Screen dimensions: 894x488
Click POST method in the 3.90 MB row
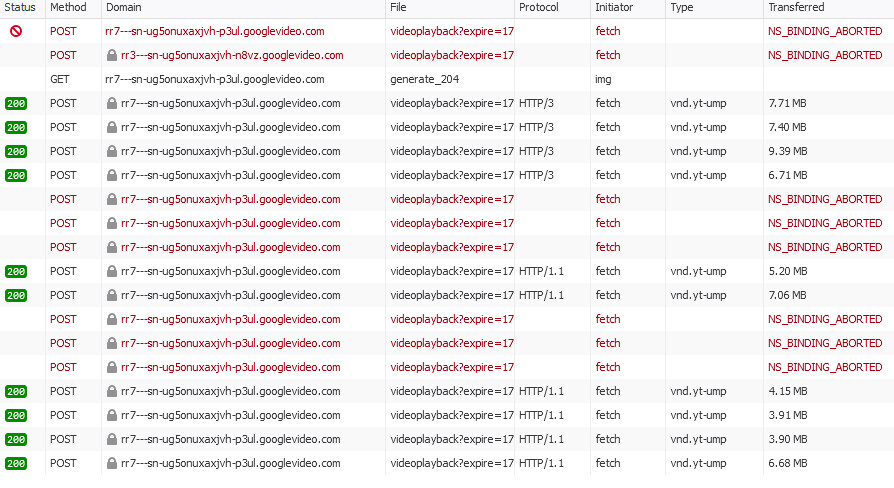pos(63,439)
